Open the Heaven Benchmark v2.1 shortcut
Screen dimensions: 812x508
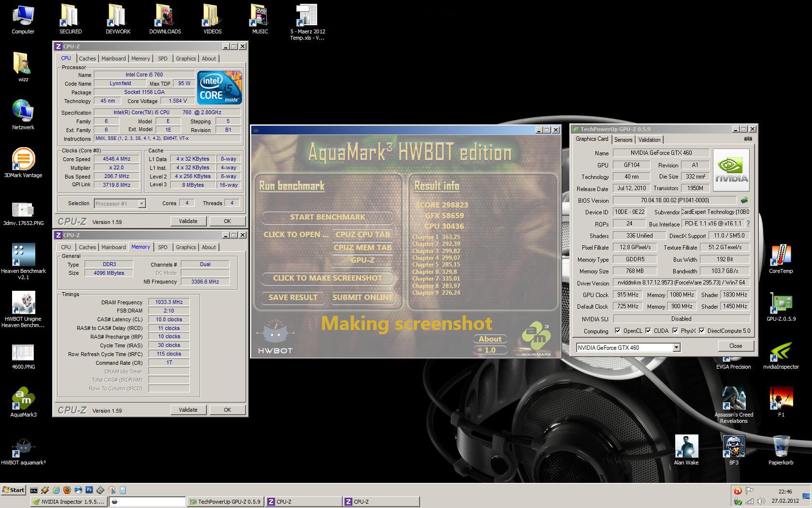point(23,261)
